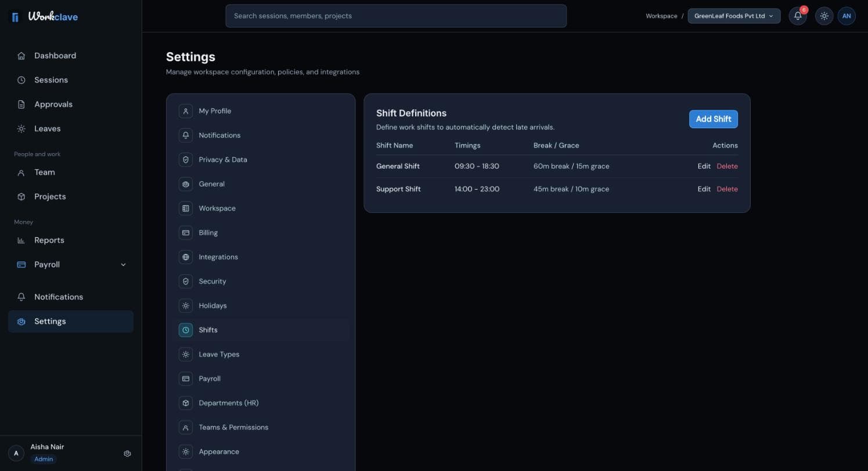
Task: Delete the Support Shift
Action: click(x=727, y=189)
